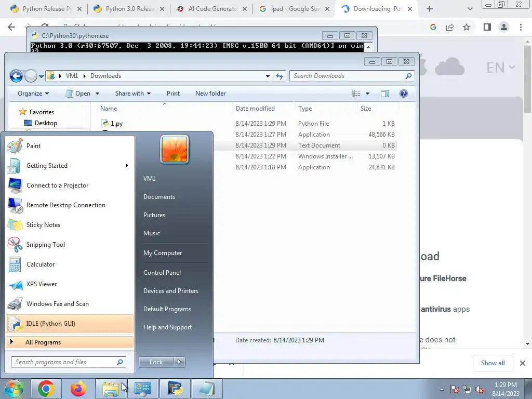Open Devices and Printers
This screenshot has height=399, width=532.
[170, 291]
